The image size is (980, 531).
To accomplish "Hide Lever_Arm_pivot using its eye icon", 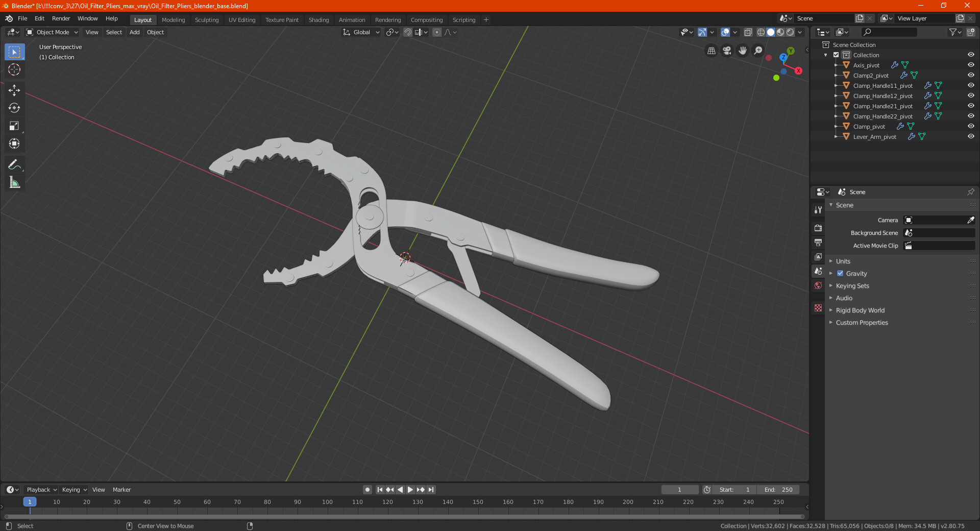I will (971, 137).
